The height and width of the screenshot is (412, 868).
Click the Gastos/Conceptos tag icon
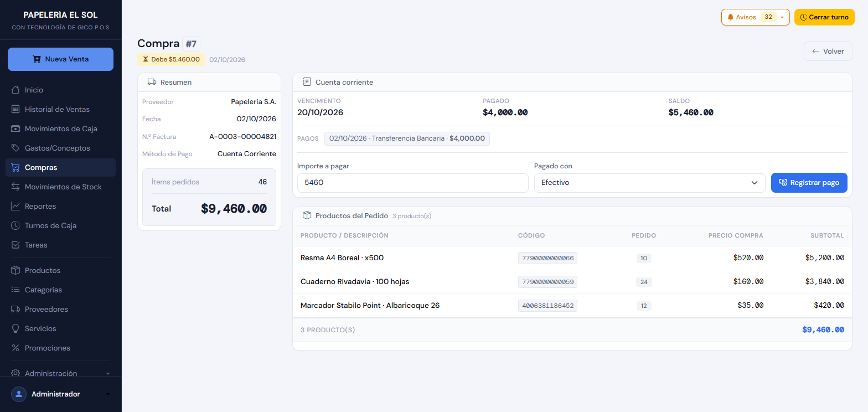click(x=15, y=148)
